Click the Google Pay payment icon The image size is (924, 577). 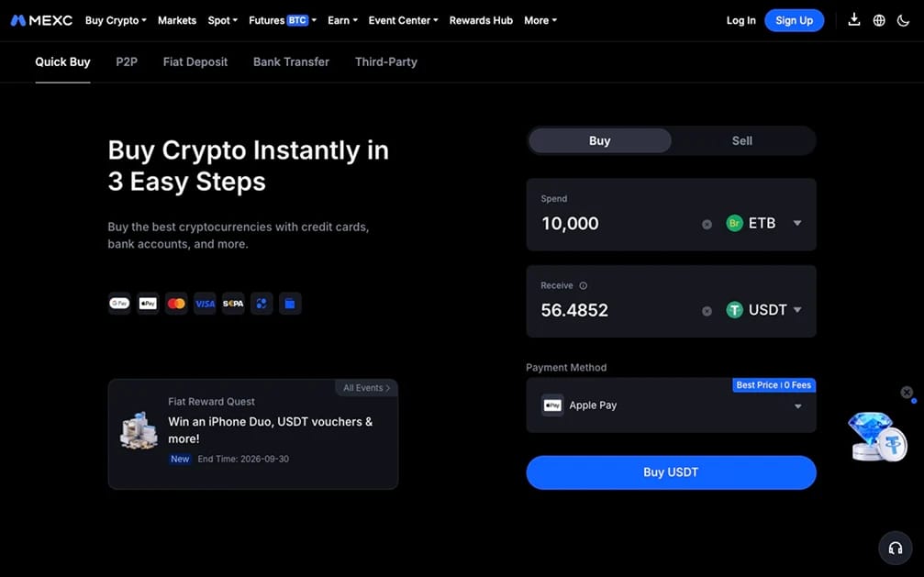(x=119, y=304)
